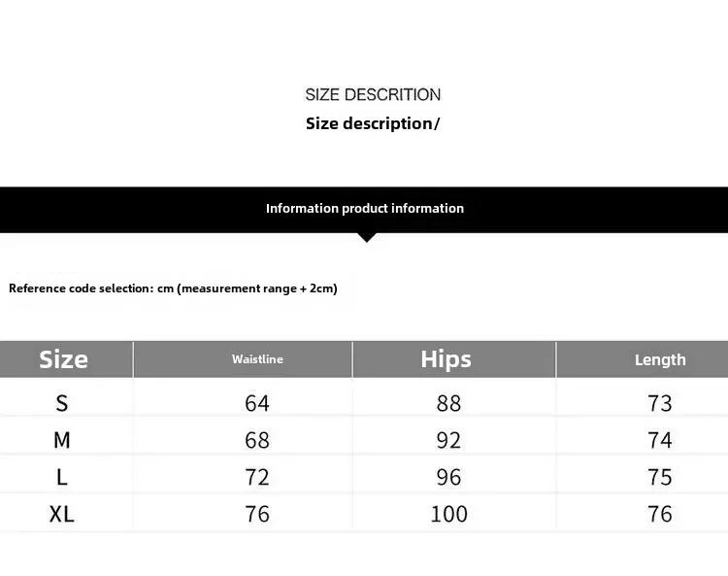The height and width of the screenshot is (576, 728).
Task: Select the reference code selection note text
Action: 173,288
